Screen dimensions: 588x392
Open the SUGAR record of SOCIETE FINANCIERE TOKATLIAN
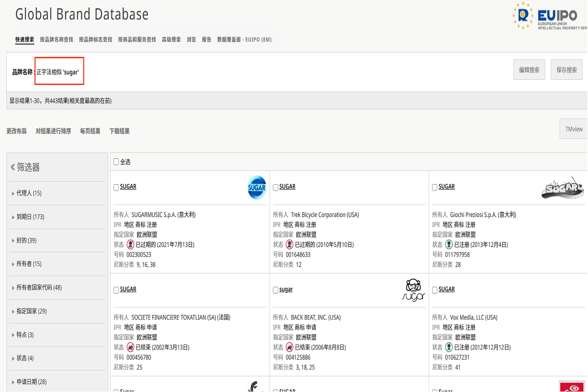click(128, 289)
